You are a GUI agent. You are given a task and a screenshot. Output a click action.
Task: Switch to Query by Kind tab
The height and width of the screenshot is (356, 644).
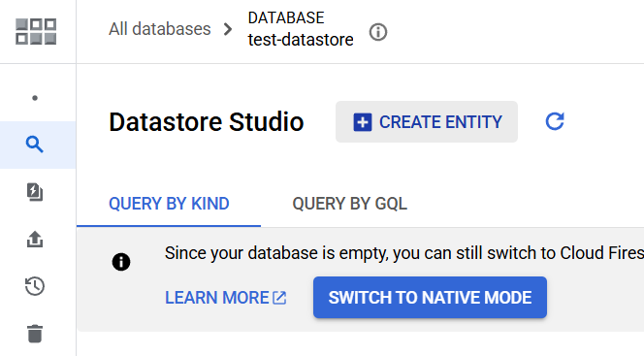click(169, 204)
